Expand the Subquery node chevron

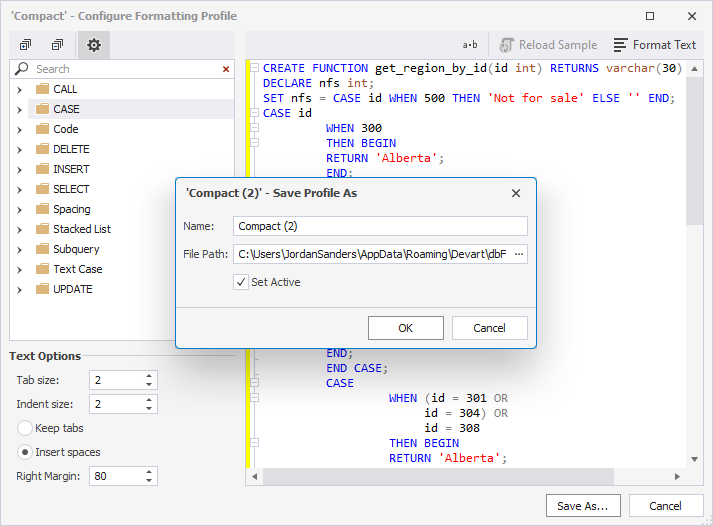(19, 250)
